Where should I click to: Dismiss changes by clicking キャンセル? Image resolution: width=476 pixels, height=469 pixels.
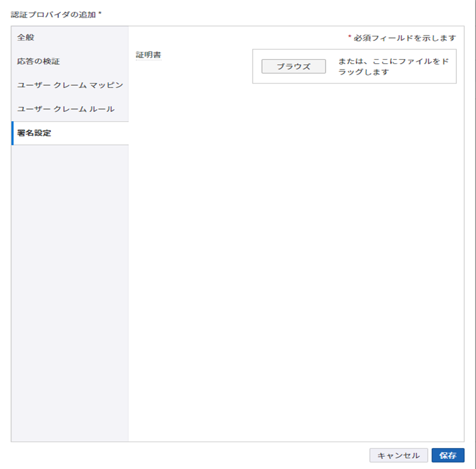(x=398, y=455)
